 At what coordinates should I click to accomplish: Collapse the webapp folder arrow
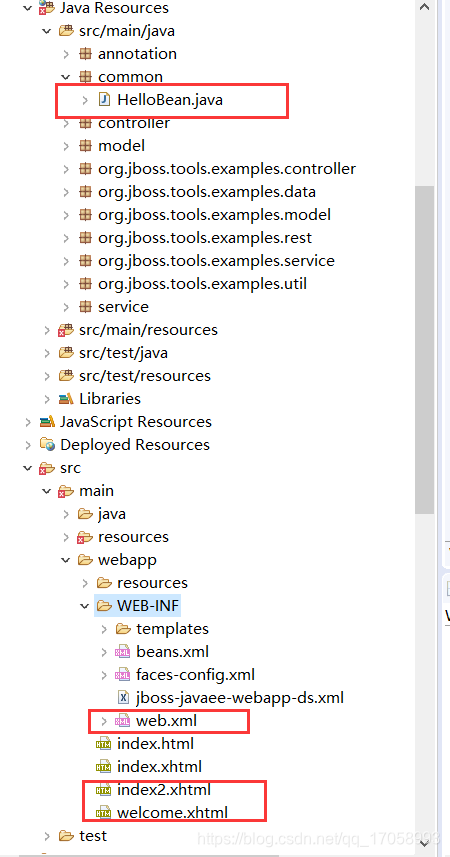click(x=66, y=560)
